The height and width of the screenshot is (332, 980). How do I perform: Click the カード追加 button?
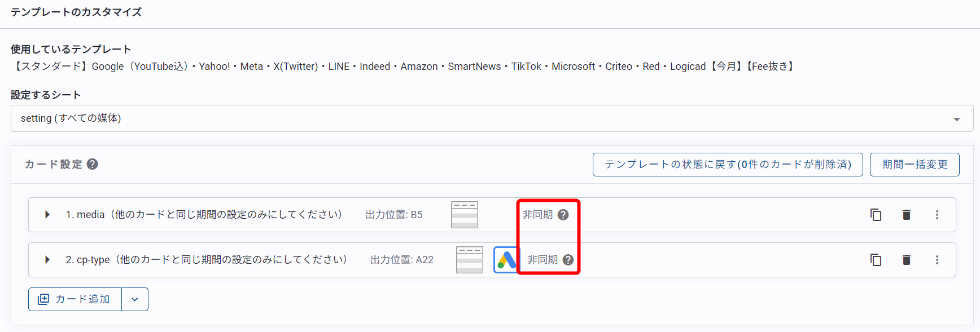(75, 299)
